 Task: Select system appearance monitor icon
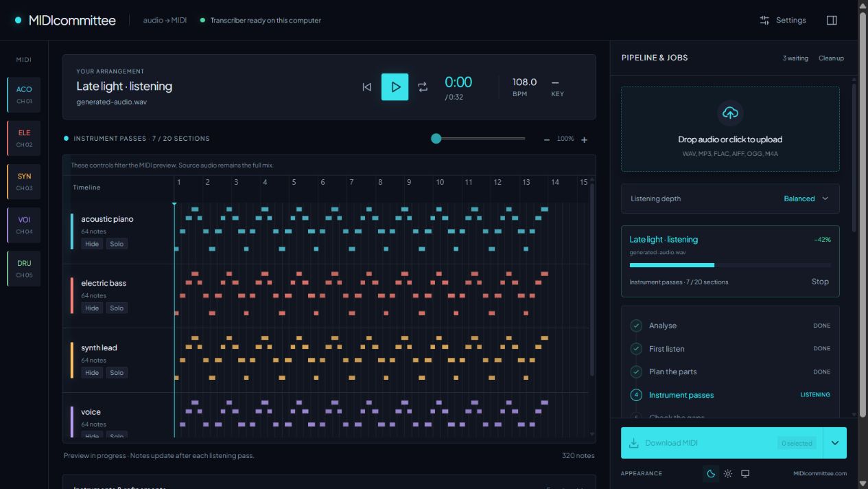tap(745, 473)
